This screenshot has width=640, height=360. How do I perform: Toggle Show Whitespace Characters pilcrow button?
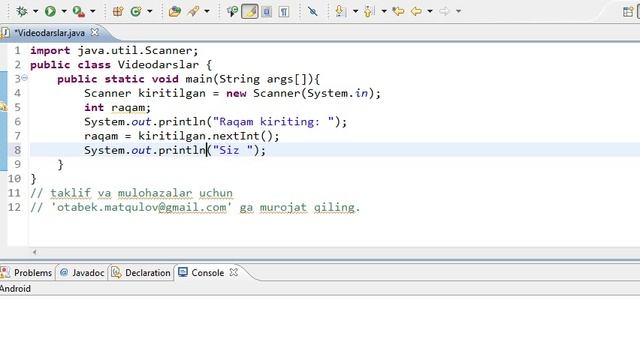[x=284, y=12]
